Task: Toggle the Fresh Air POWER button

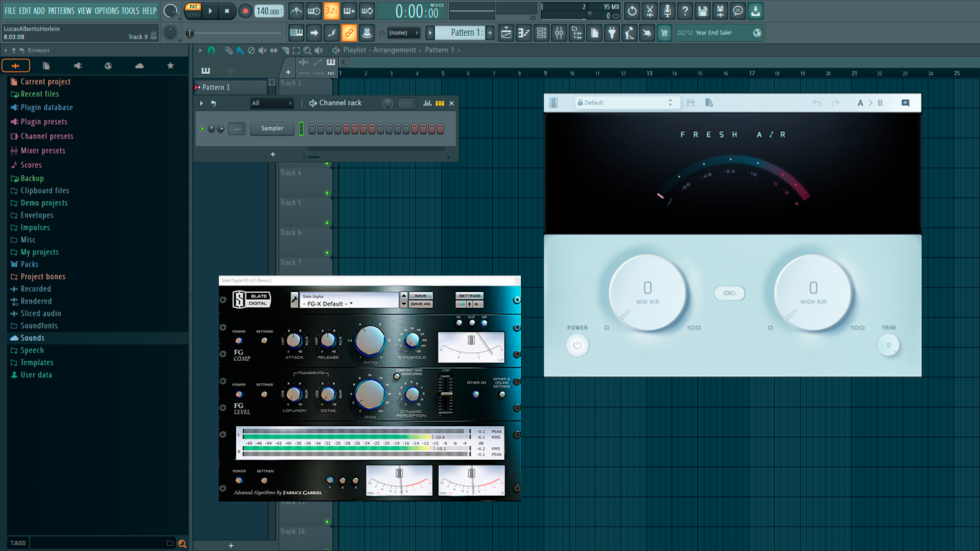Action: click(x=577, y=345)
